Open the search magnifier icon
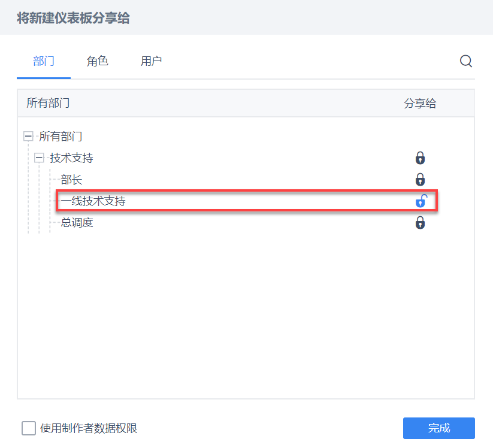Image resolution: width=493 pixels, height=448 pixels. click(466, 61)
